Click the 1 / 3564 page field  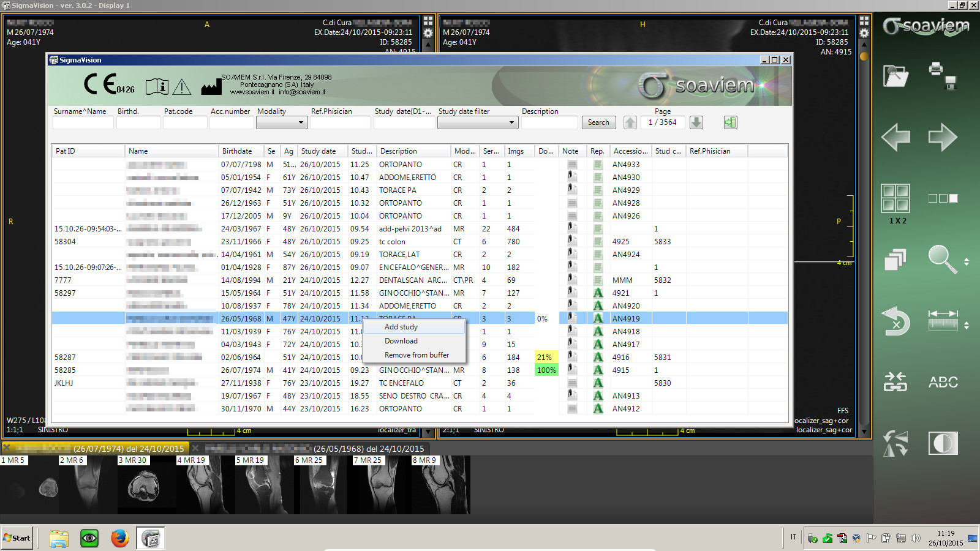point(663,122)
